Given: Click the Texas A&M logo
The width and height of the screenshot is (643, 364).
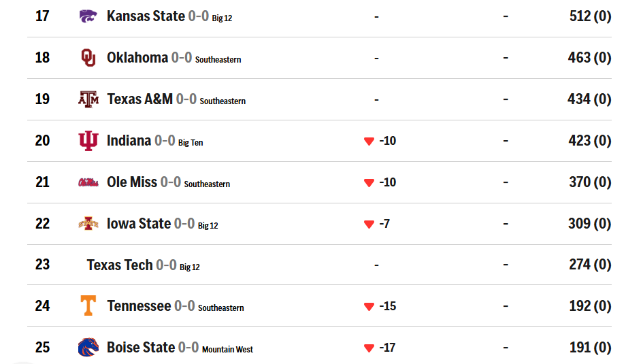Looking at the screenshot, I should pyautogui.click(x=88, y=99).
